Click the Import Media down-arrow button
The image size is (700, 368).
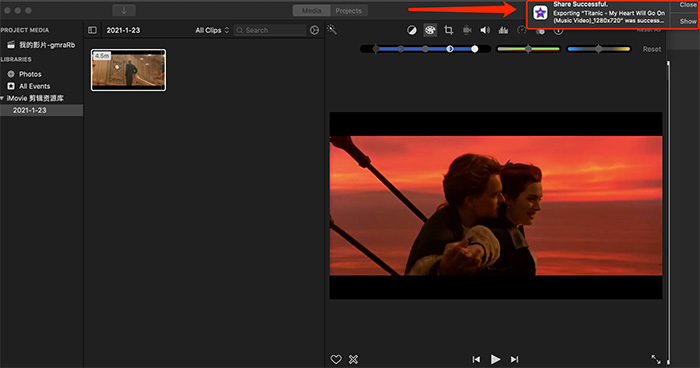coord(124,10)
